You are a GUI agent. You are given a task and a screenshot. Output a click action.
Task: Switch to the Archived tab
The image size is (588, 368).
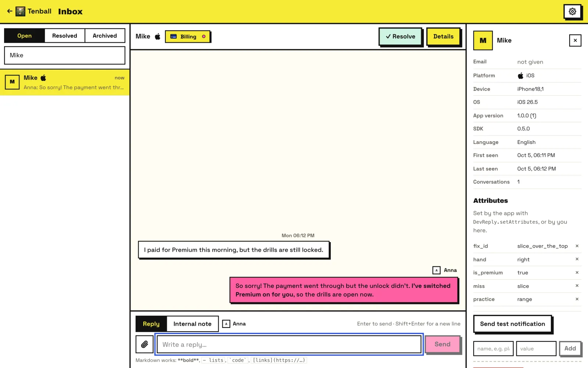pyautogui.click(x=105, y=36)
